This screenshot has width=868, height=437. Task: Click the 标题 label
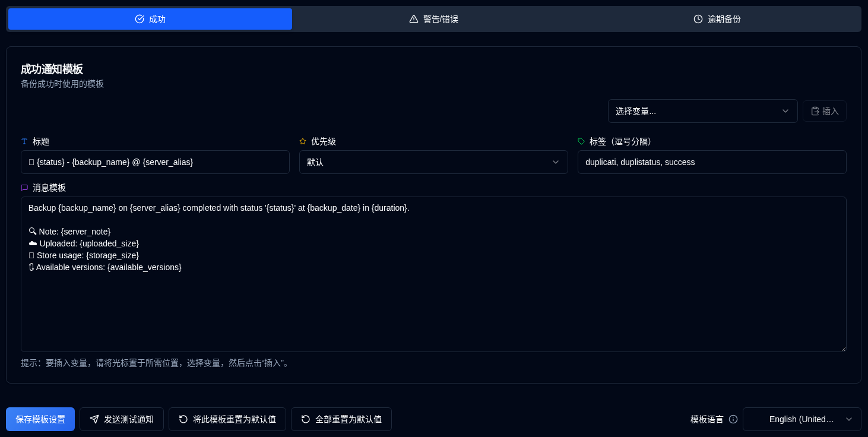coord(41,141)
